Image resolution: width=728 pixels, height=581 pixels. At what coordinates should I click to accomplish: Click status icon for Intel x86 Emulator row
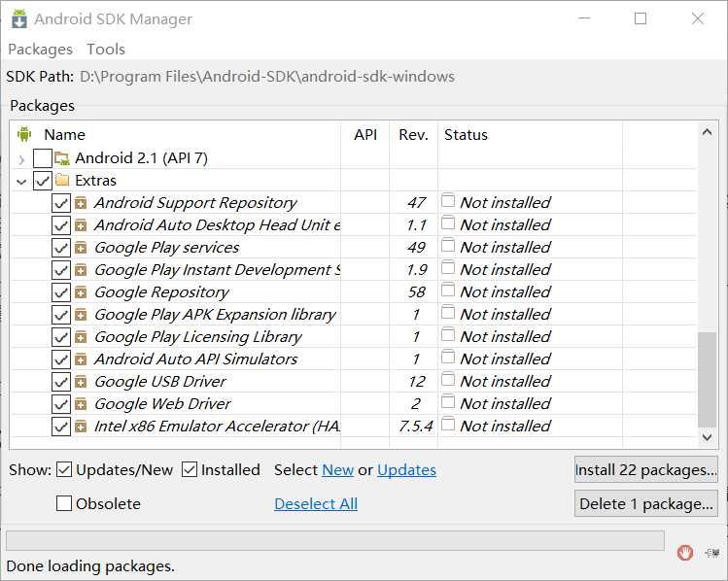[x=448, y=424]
